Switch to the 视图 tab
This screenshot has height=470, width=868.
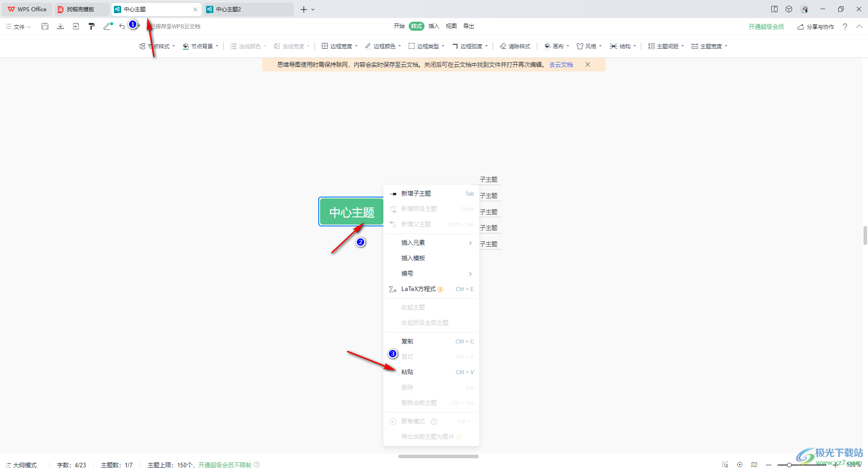click(x=451, y=26)
